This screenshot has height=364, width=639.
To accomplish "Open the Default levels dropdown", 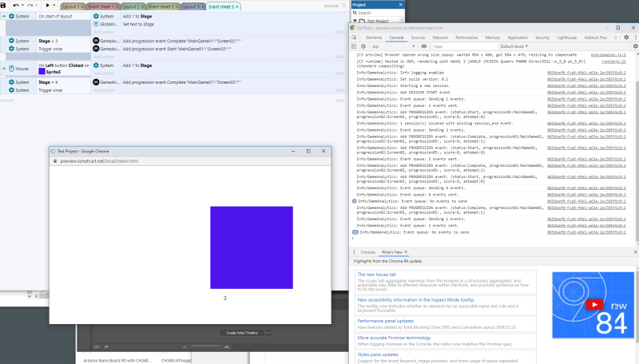I will pos(514,46).
